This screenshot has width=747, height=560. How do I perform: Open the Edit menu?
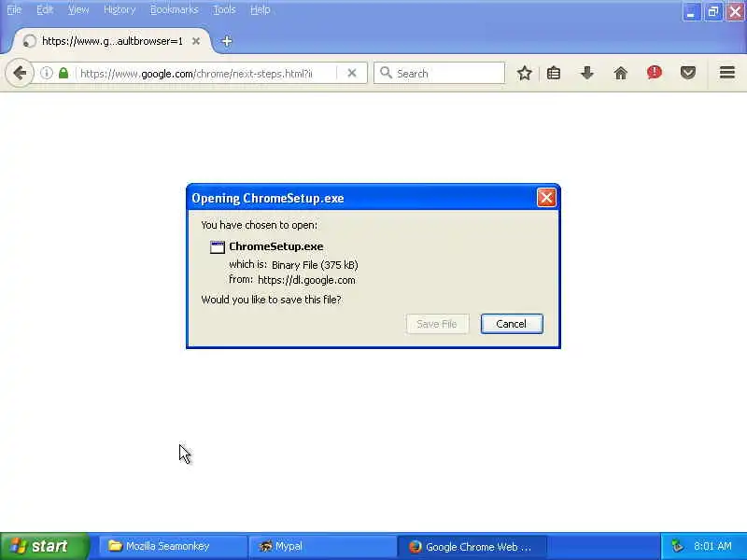pyautogui.click(x=45, y=9)
